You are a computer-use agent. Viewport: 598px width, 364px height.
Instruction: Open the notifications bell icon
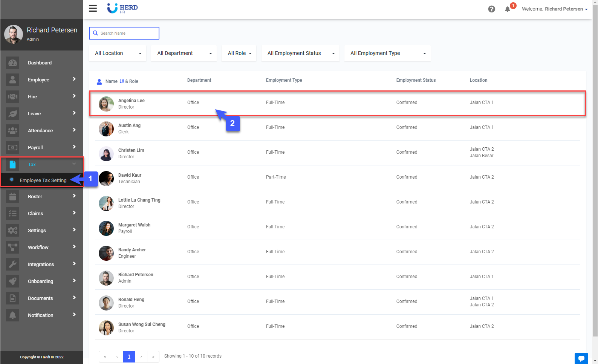[508, 9]
